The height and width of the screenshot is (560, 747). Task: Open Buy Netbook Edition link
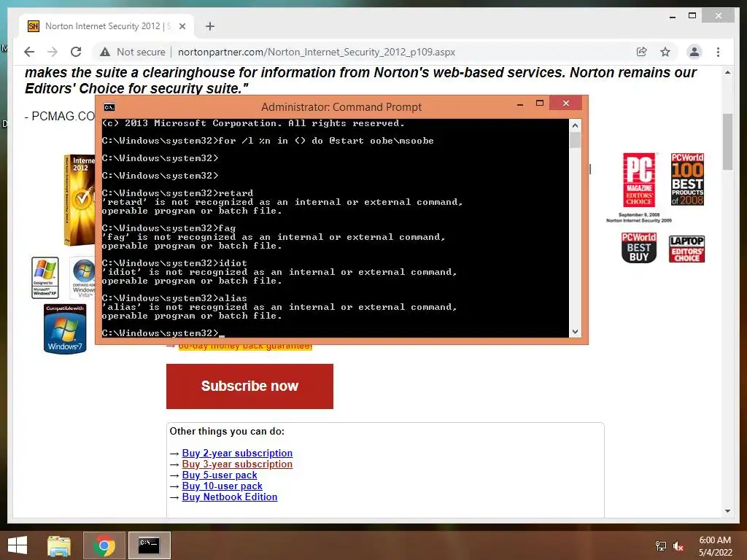(230, 497)
